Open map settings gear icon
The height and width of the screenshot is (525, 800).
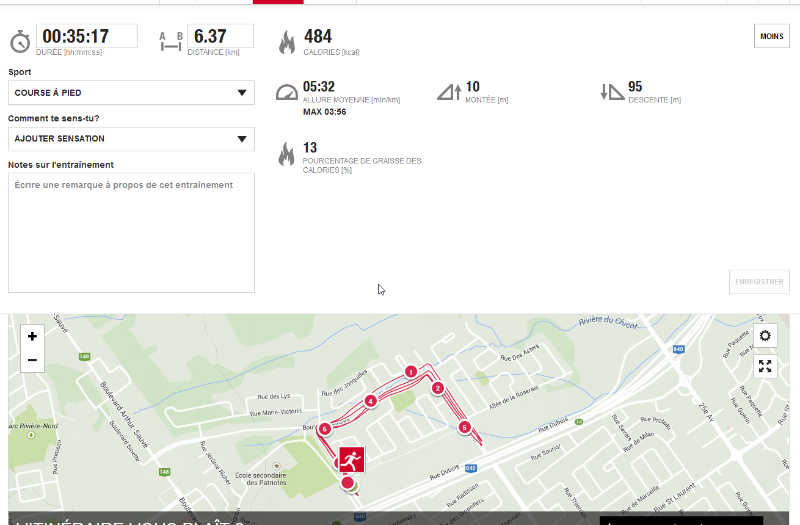pyautogui.click(x=765, y=336)
